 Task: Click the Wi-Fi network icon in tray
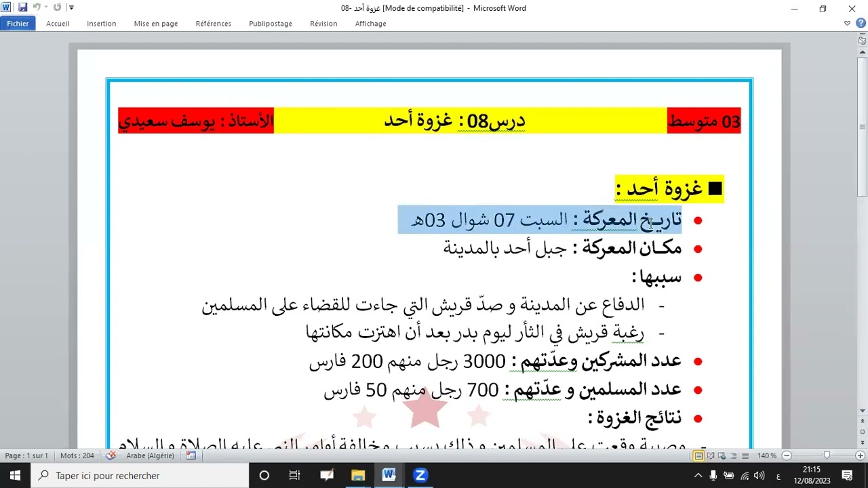tap(745, 476)
